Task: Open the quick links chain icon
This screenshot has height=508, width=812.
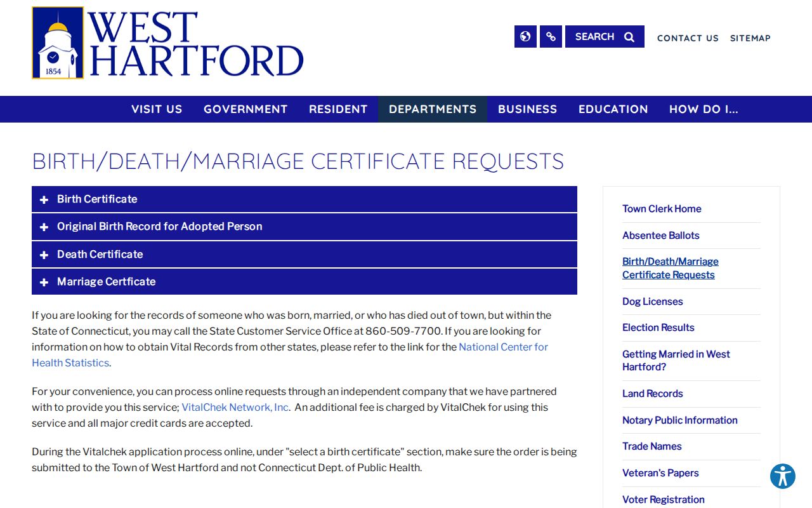Action: pyautogui.click(x=551, y=36)
